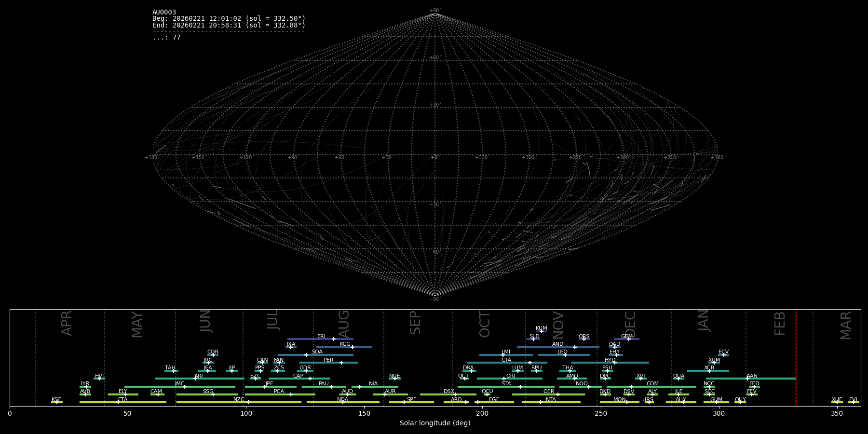This screenshot has height=434, width=868.
Task: Click the GEM shower peak marker
Action: click(628, 339)
